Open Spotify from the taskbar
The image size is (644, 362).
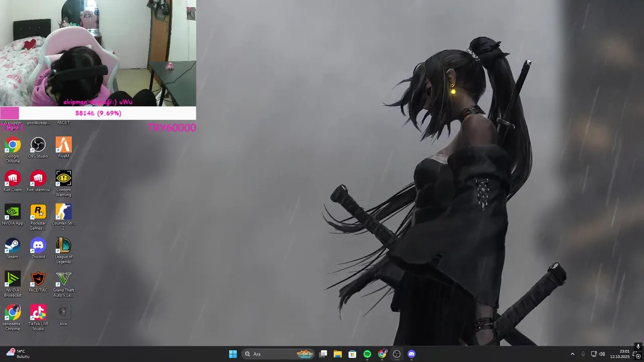coord(367,354)
